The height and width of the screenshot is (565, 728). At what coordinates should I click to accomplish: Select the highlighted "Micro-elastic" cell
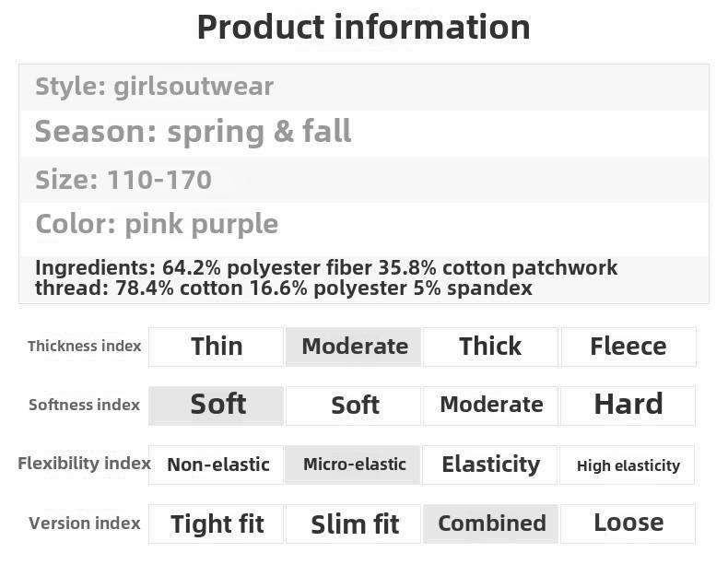[354, 465]
